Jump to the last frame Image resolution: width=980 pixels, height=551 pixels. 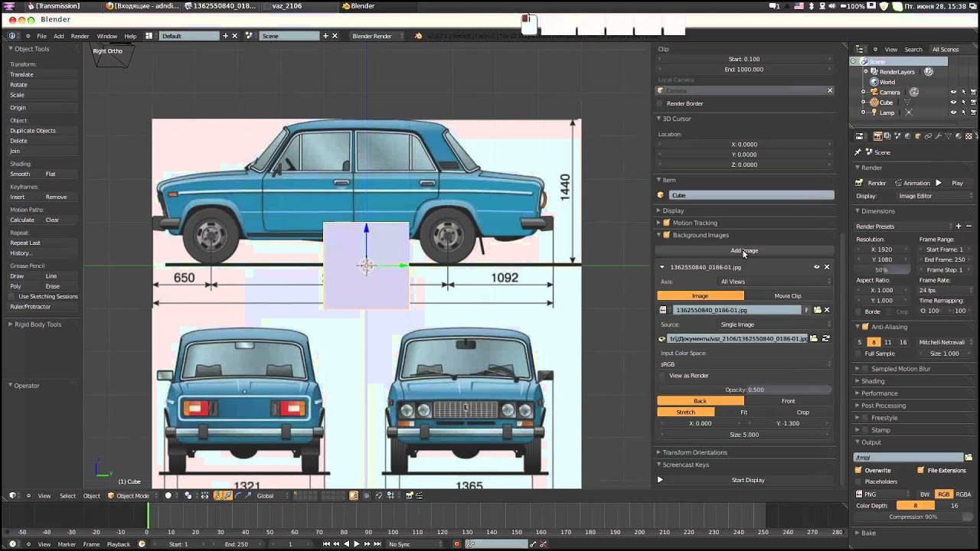pos(376,544)
